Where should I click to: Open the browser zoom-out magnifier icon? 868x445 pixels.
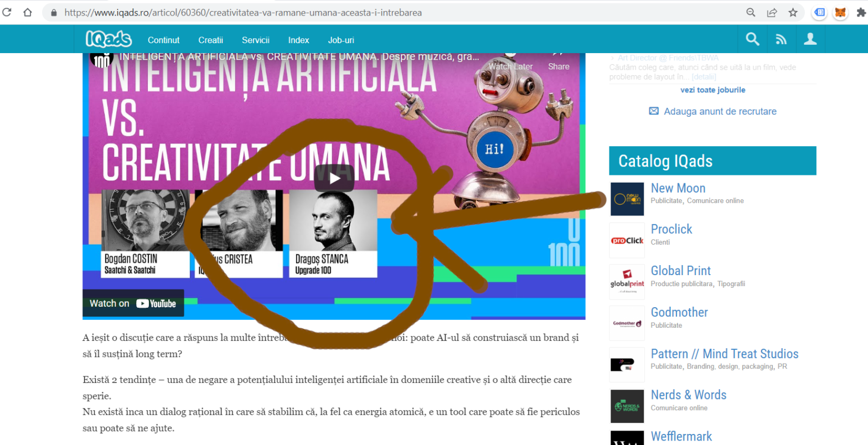coord(751,12)
